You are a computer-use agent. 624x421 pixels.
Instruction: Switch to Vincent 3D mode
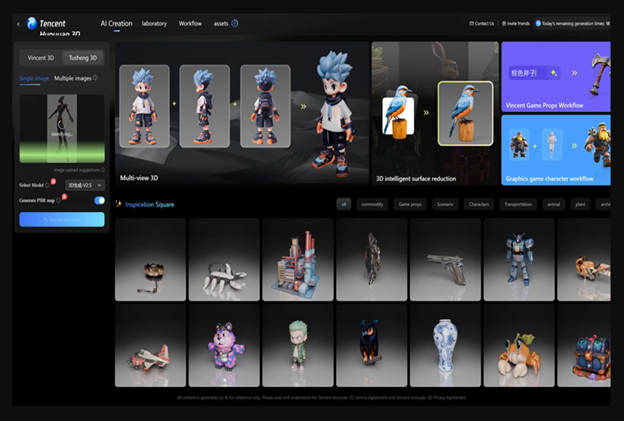(40, 58)
